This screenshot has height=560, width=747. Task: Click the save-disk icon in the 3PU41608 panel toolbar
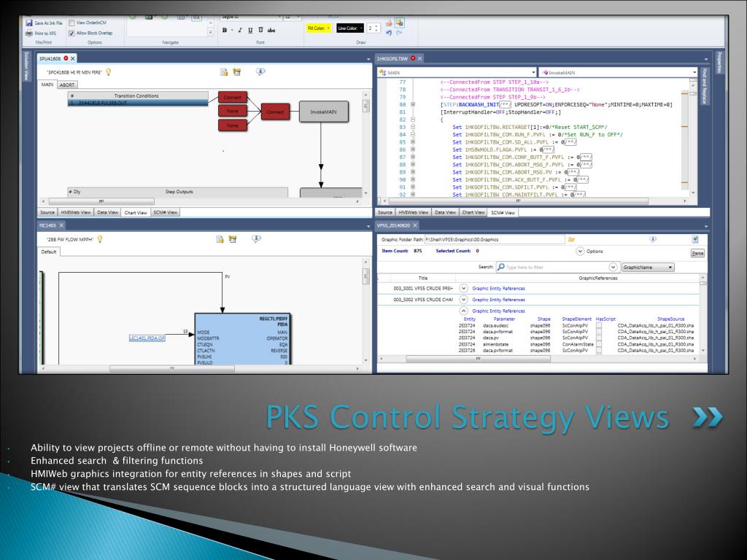pyautogui.click(x=237, y=72)
